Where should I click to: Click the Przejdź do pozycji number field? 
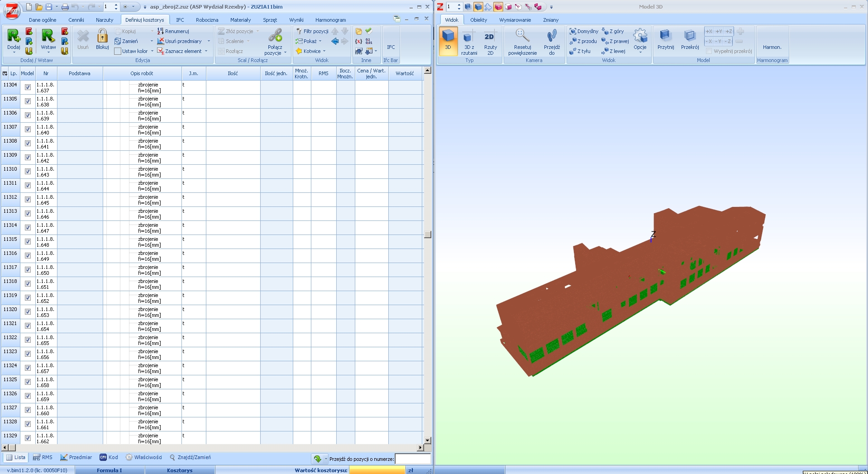(412, 459)
